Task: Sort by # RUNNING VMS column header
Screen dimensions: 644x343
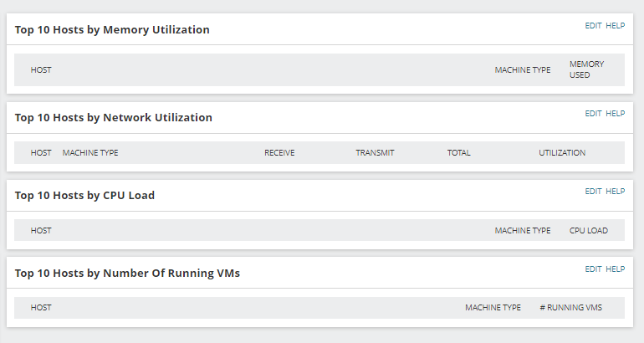Action: coord(570,308)
